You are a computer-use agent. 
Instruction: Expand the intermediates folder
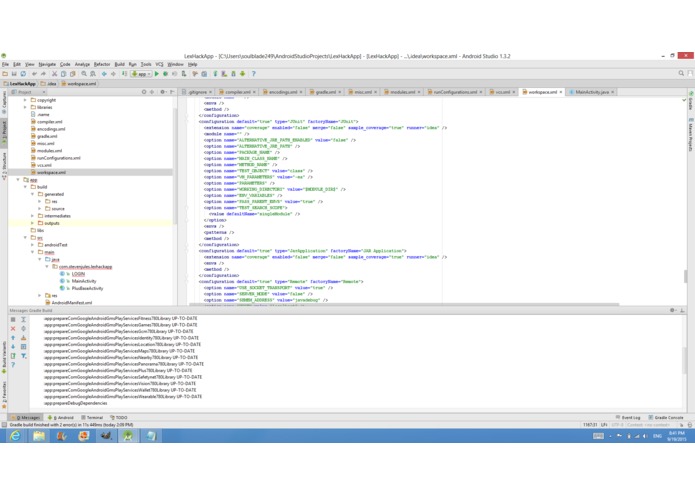click(x=32, y=216)
